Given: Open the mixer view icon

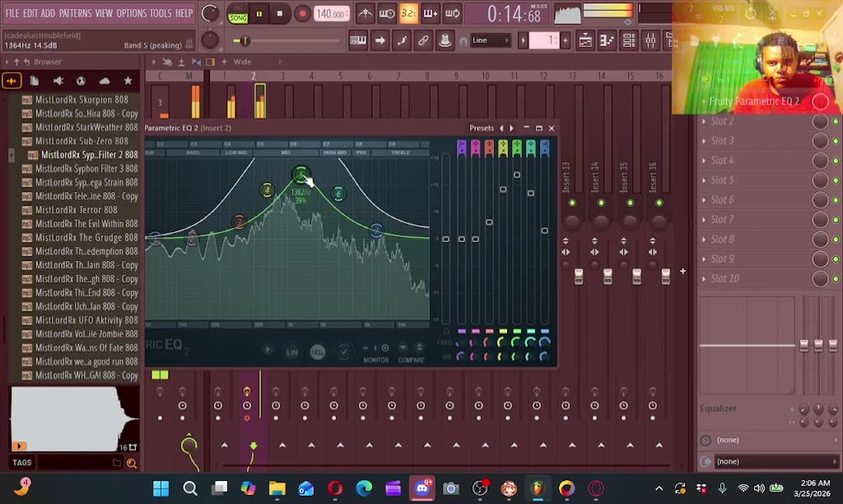Looking at the screenshot, I should click(650, 41).
